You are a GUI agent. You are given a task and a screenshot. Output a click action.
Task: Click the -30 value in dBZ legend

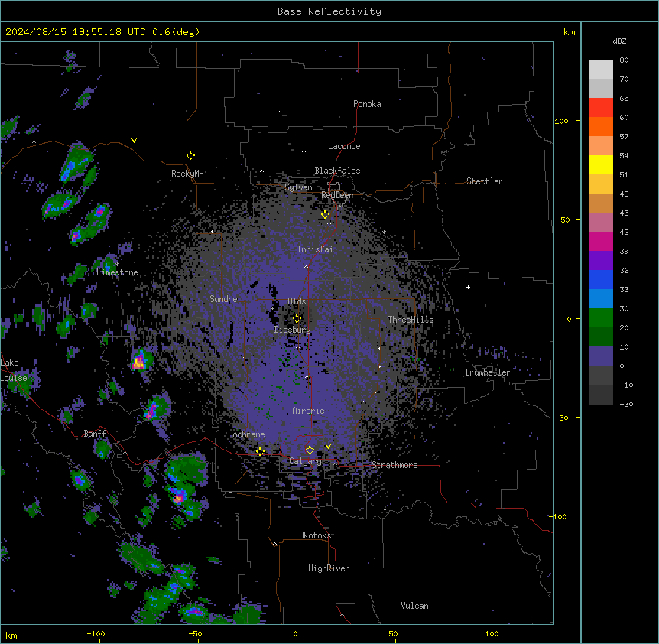click(626, 404)
